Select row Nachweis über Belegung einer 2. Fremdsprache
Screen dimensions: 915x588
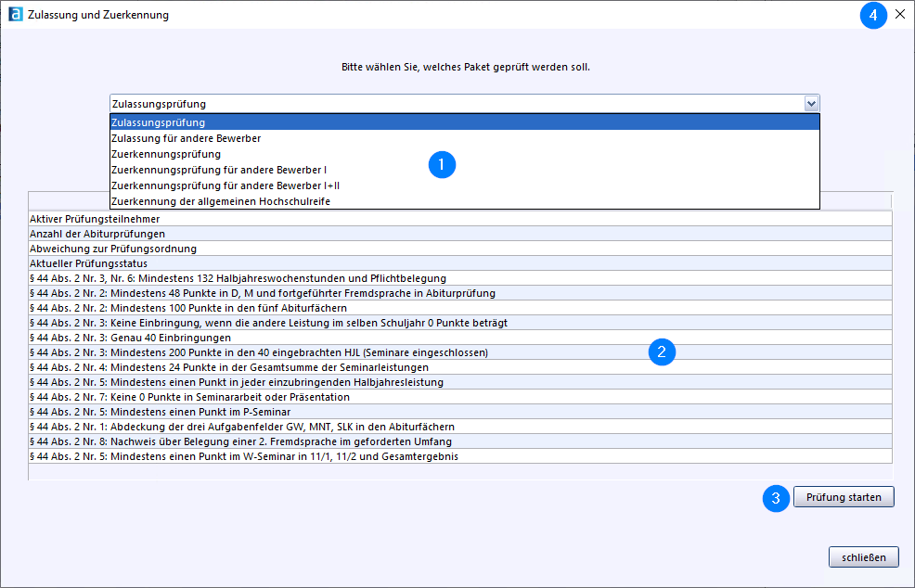pos(460,441)
